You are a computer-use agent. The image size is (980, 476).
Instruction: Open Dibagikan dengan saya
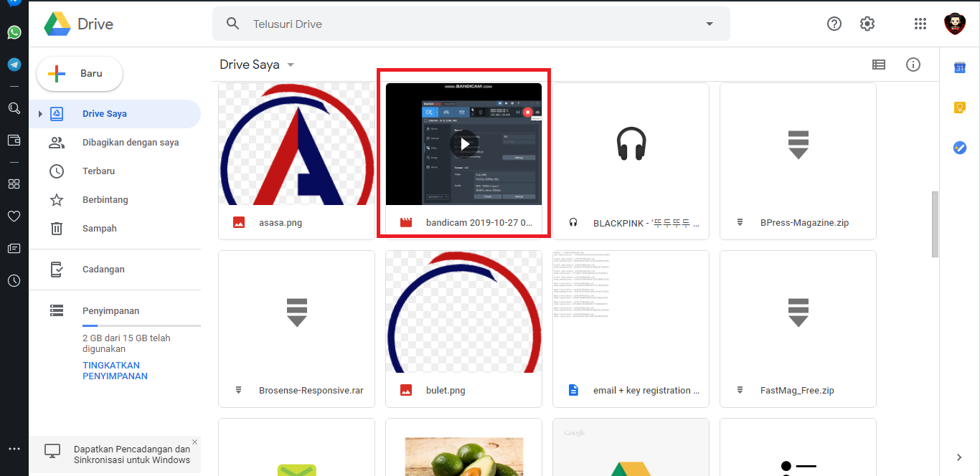(x=115, y=143)
